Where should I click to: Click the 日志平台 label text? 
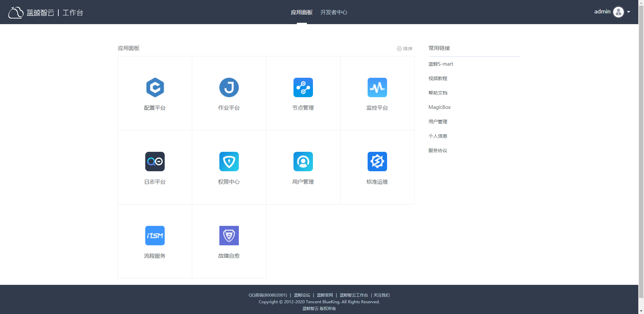(x=155, y=182)
